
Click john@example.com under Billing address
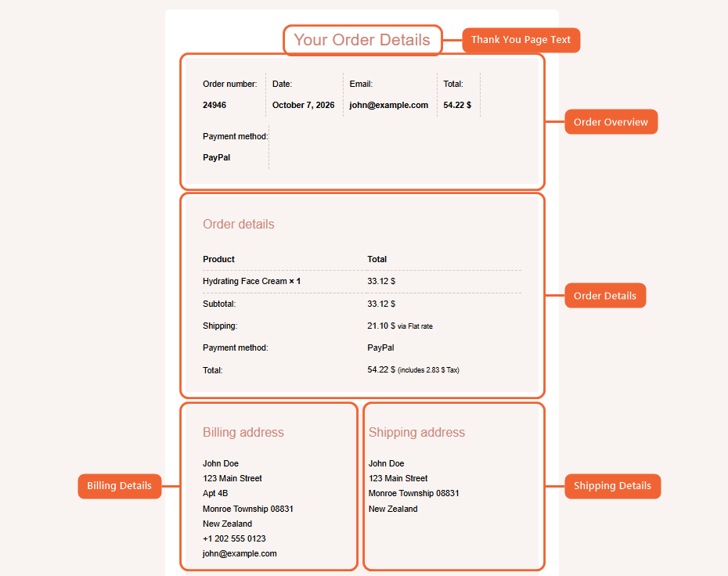click(240, 554)
